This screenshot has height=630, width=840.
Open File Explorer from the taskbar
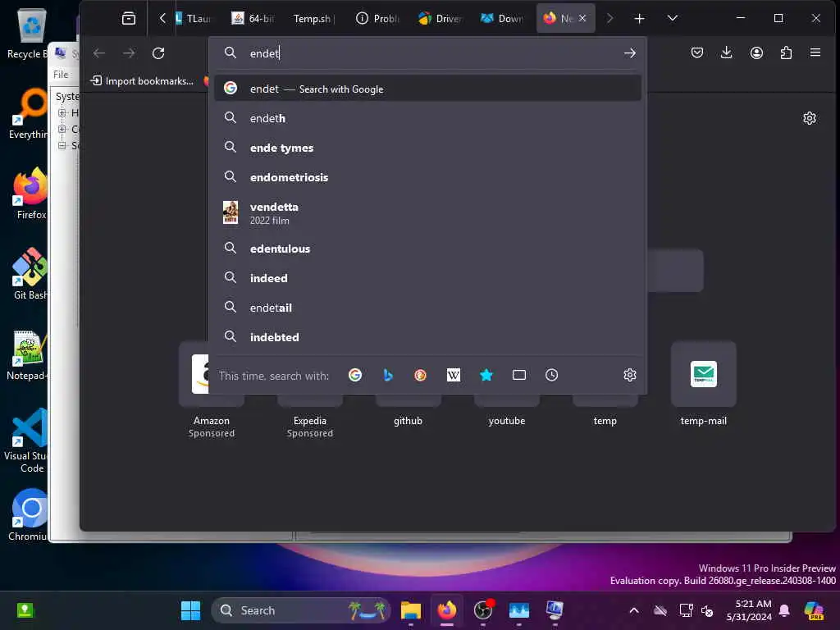coord(411,610)
